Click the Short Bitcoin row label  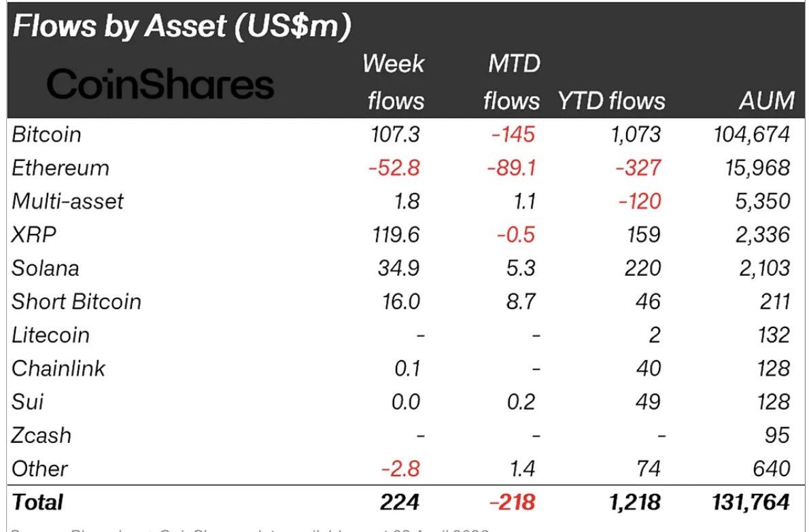76,301
